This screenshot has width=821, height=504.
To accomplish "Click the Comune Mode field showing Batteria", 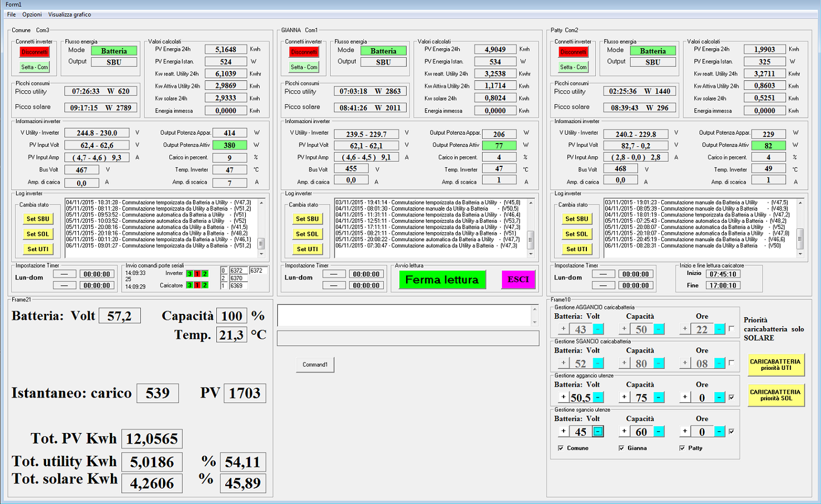I will 114,51.
